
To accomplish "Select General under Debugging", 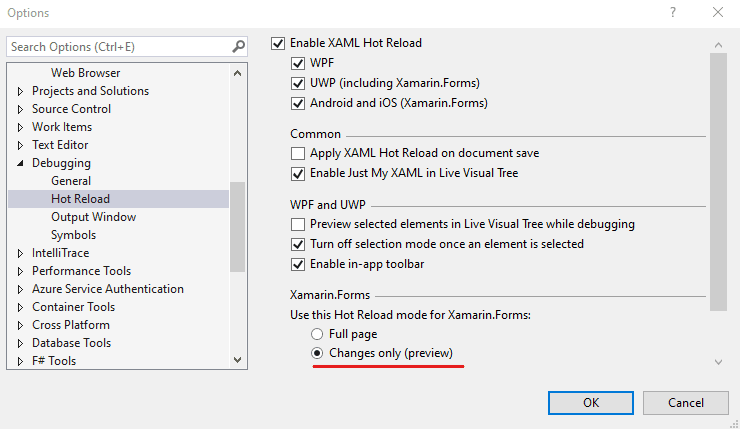I will [71, 181].
